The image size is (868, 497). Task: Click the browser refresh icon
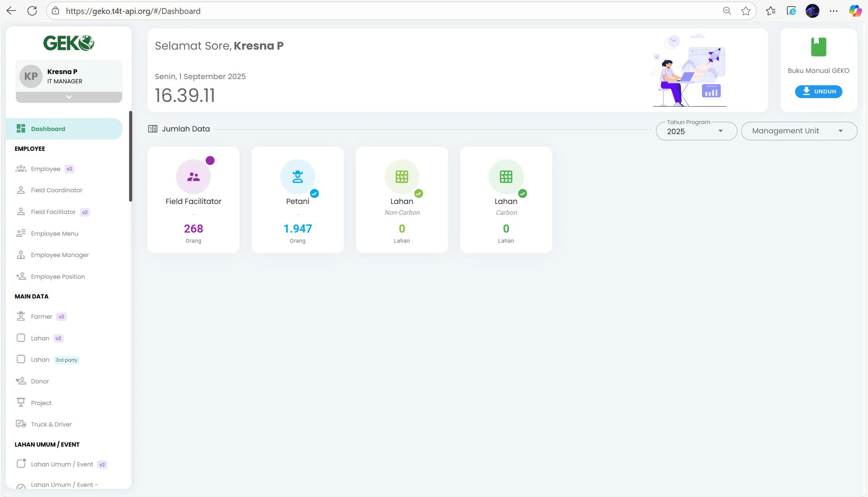32,11
